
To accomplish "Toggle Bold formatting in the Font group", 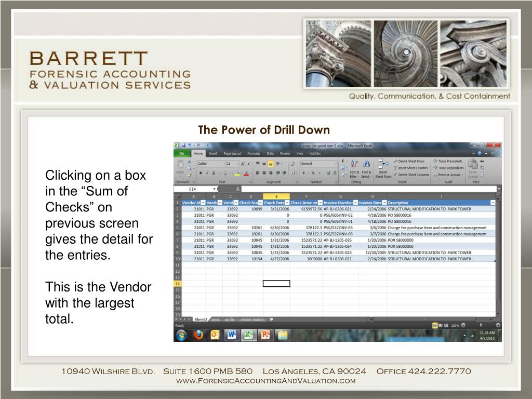I will click(201, 173).
